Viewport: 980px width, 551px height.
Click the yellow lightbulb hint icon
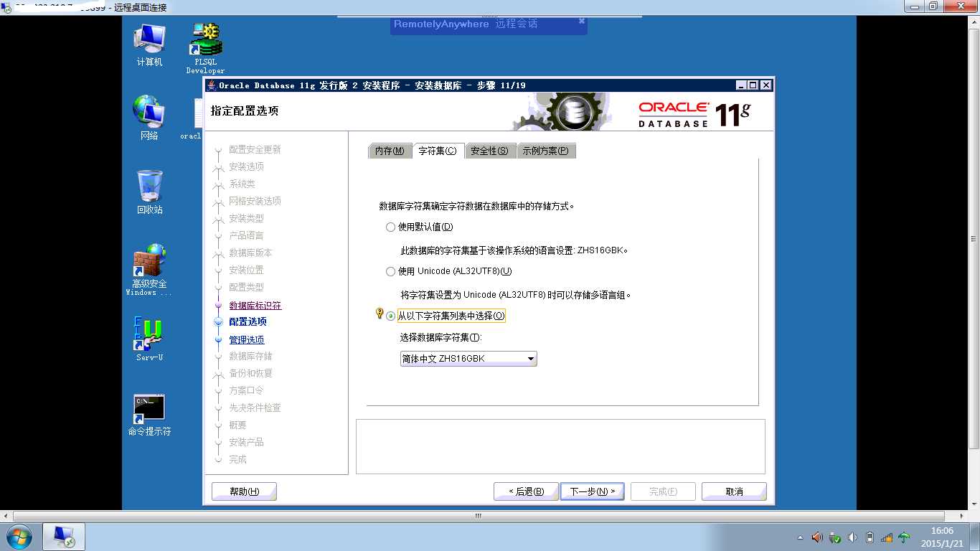coord(380,314)
